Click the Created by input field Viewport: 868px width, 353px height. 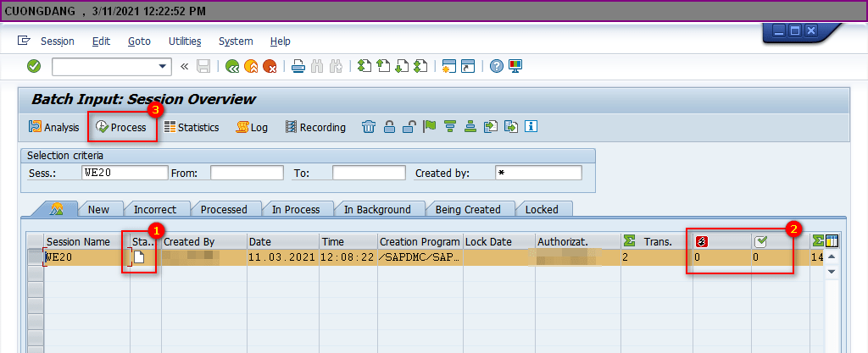click(538, 173)
